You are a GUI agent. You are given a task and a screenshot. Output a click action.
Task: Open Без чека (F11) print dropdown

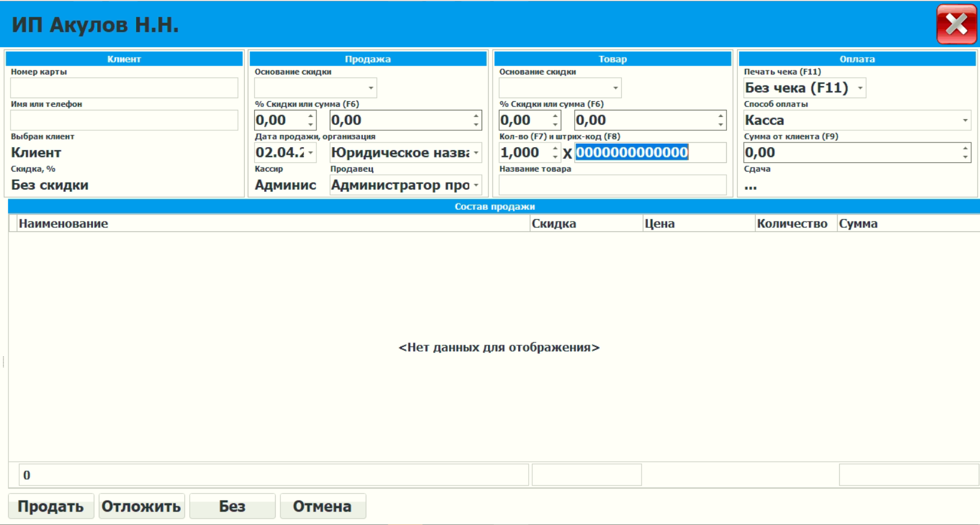tap(860, 88)
